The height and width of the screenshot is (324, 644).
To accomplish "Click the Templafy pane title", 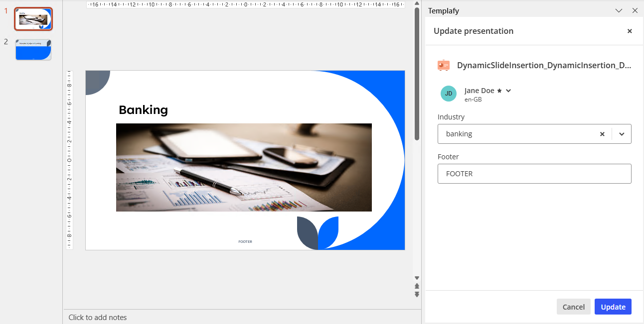I will 444,10.
